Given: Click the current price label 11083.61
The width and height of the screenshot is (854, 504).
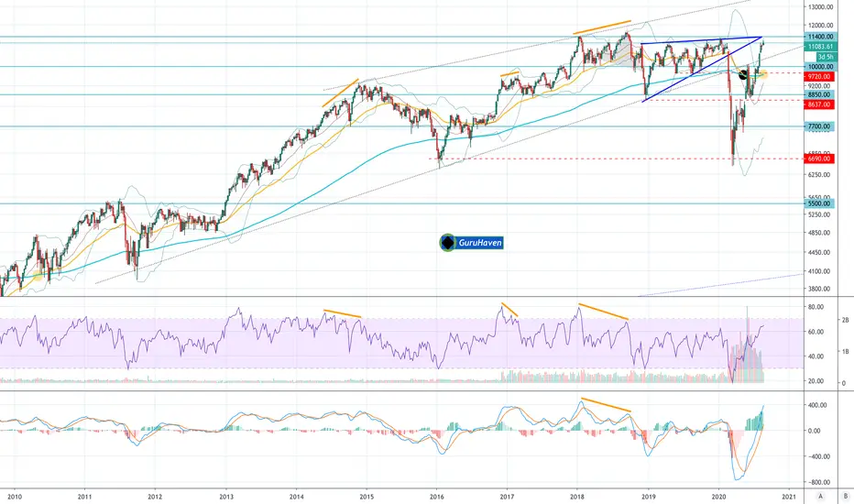Looking at the screenshot, I should [820, 47].
